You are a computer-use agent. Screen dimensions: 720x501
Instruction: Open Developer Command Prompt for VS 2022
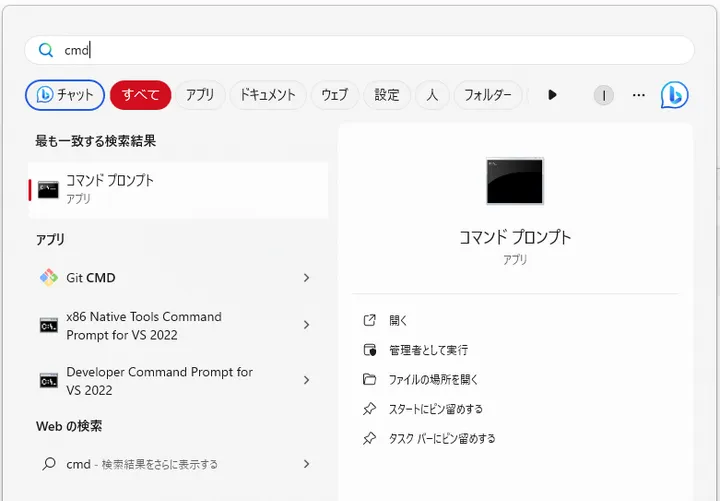click(178, 381)
